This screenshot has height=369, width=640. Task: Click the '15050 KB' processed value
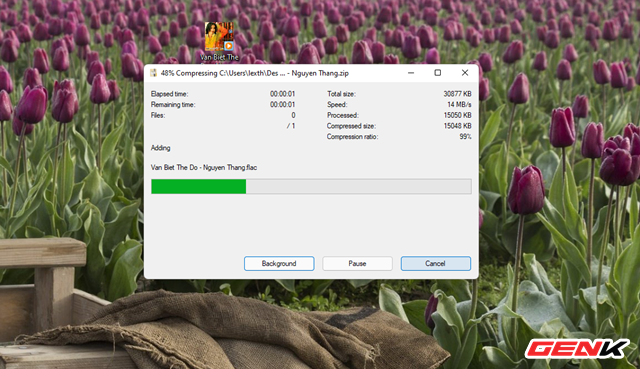point(458,115)
